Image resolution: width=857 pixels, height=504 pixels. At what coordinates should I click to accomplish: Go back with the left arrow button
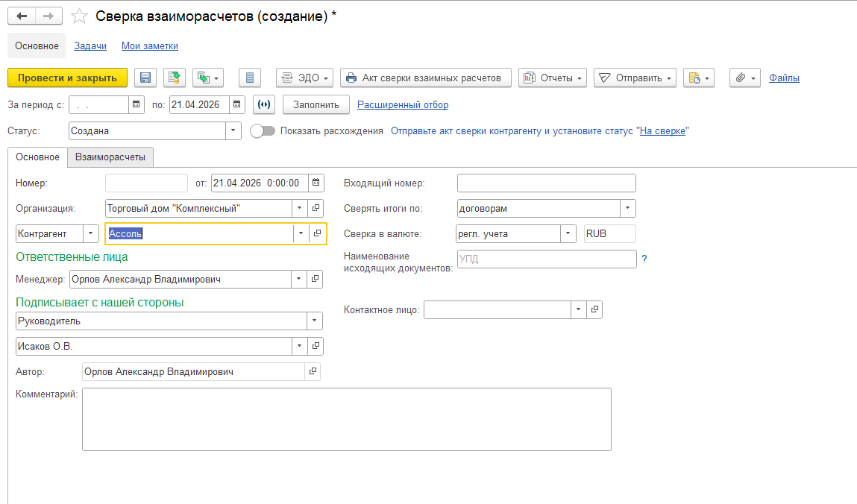point(22,16)
